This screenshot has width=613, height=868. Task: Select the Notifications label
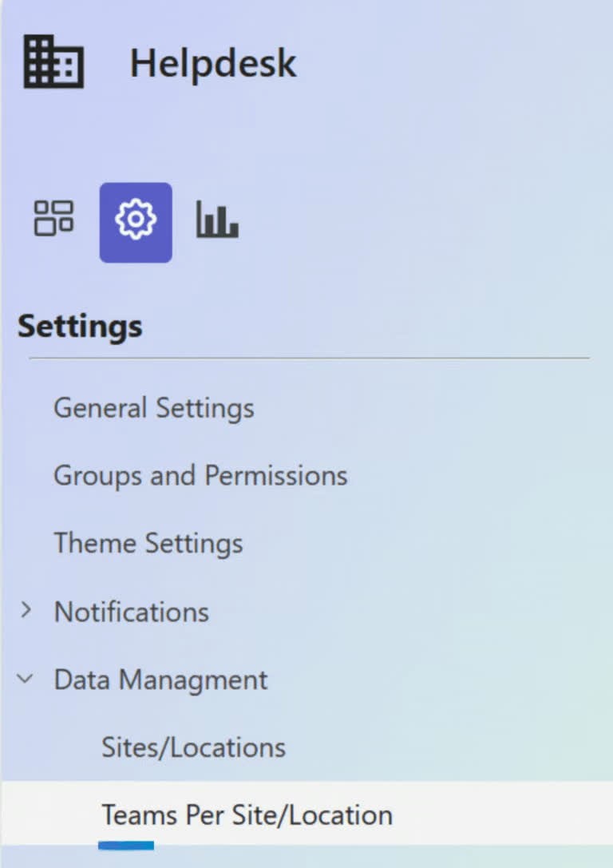(132, 612)
